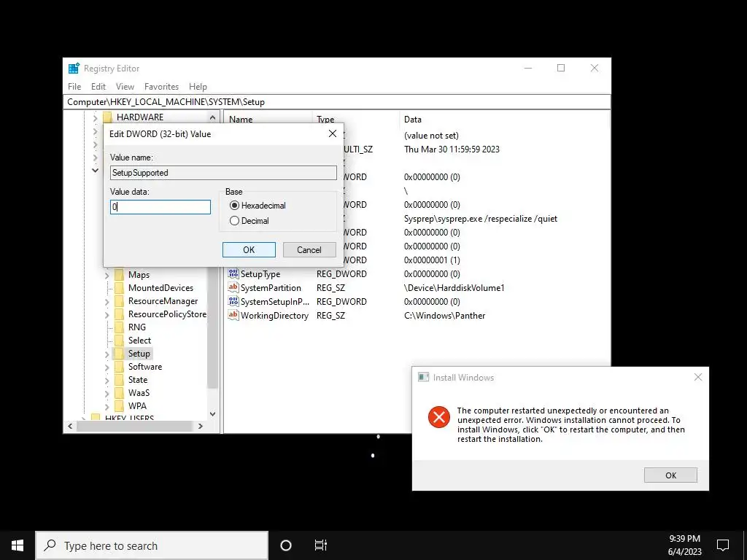
Task: Click the SetupType DWORD value icon
Action: [x=233, y=273]
